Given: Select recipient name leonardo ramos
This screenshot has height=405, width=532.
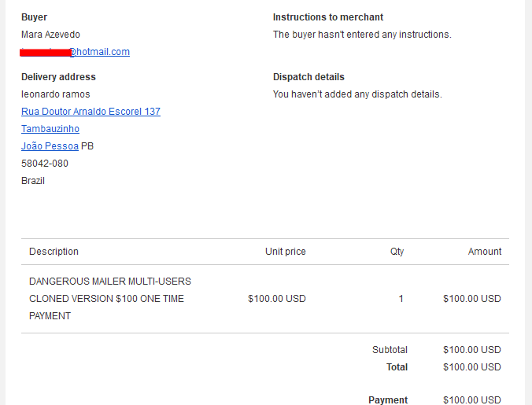Looking at the screenshot, I should click(x=56, y=94).
